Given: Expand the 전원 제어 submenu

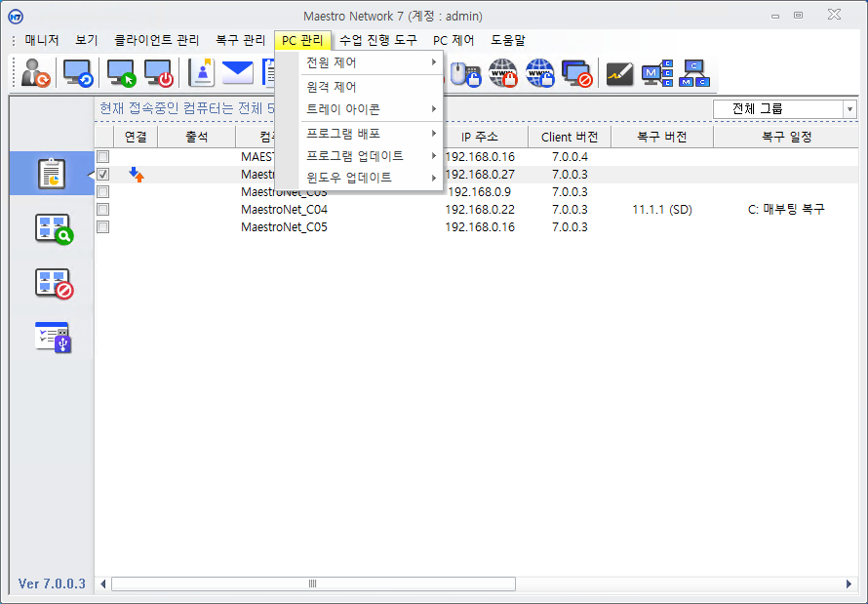Looking at the screenshot, I should pos(371,63).
